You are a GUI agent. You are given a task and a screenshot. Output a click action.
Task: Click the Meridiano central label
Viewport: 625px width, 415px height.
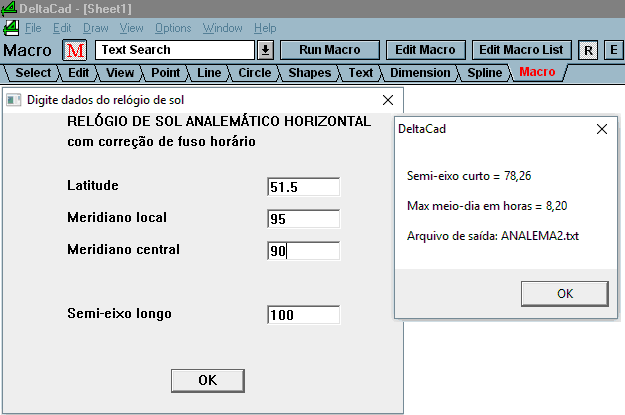(123, 249)
